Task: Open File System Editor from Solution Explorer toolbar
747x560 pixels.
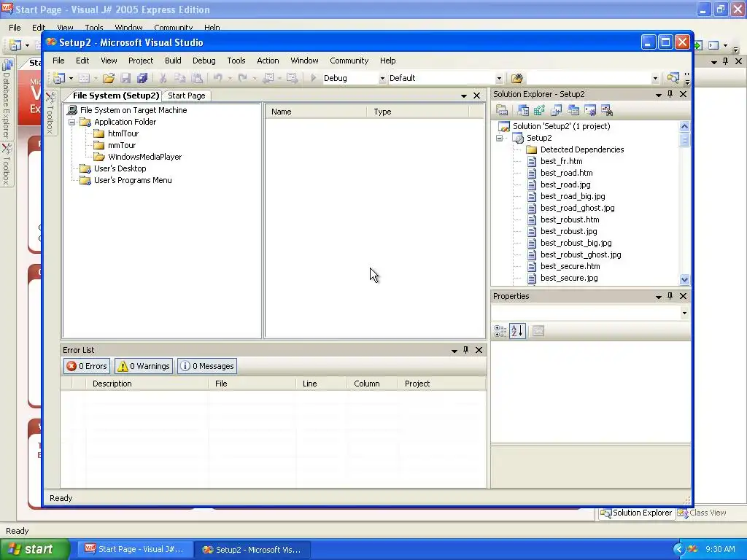Action: (x=523, y=111)
